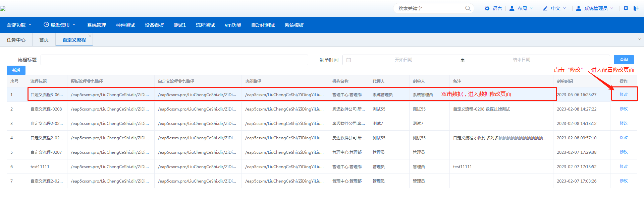644x207 pixels.
Task: Click the person icon next to 布局
Action: (x=512, y=8)
